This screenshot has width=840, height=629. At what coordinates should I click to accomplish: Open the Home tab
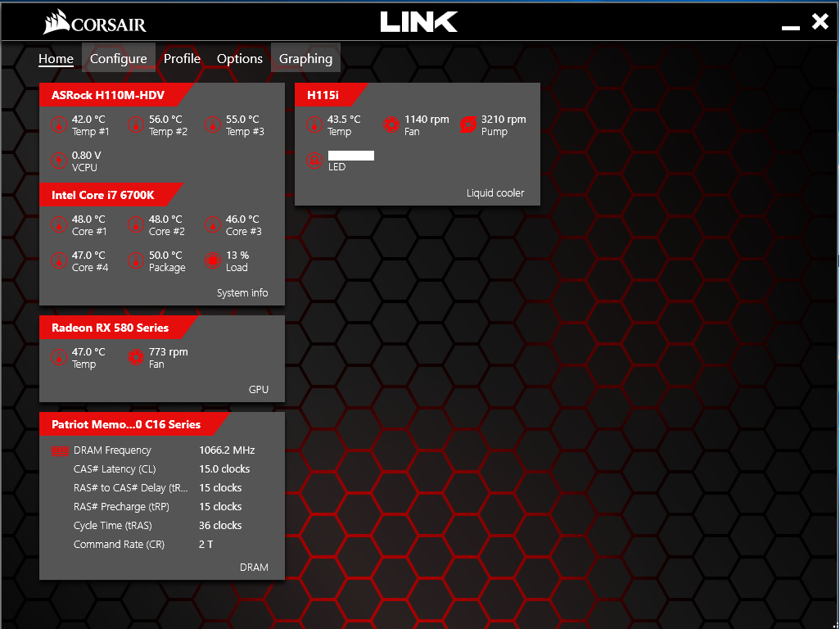(56, 58)
